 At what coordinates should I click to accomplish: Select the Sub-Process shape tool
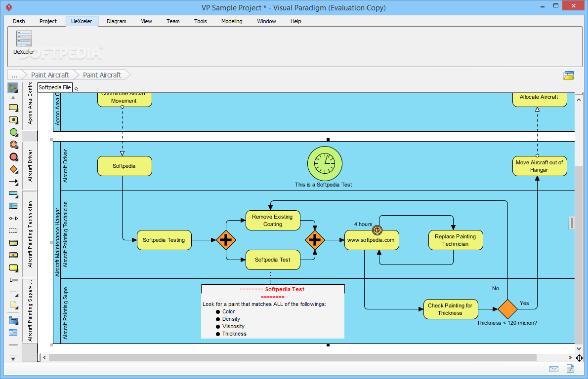point(13,120)
